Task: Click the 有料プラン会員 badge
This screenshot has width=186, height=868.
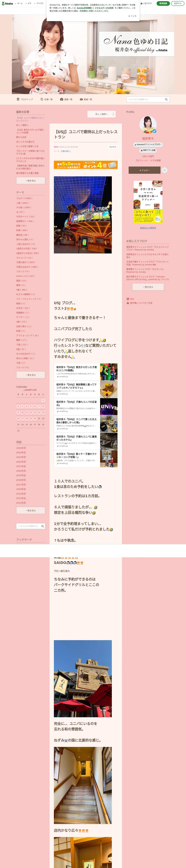Action: tap(148, 150)
